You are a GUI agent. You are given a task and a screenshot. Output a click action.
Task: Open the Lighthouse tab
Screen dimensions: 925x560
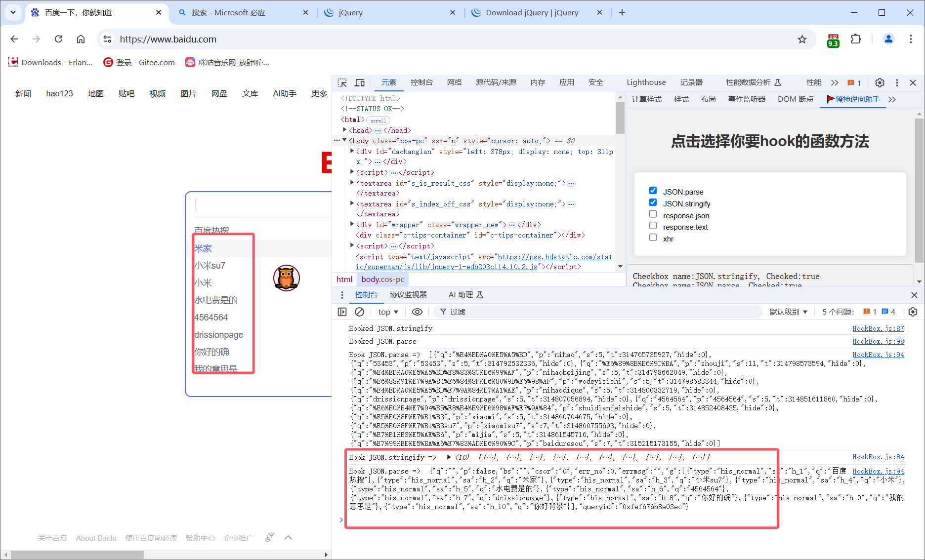point(646,82)
